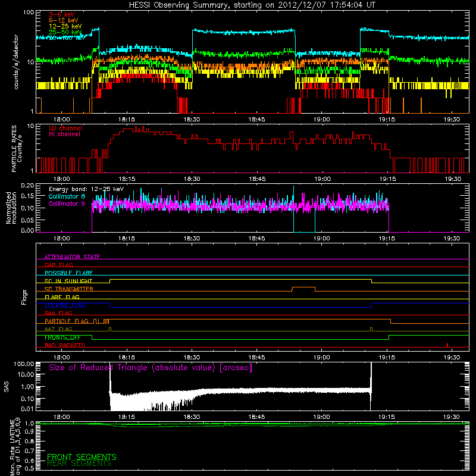Click the magenta Collimator 9 legend label
The image size is (476, 476).
pos(67,203)
